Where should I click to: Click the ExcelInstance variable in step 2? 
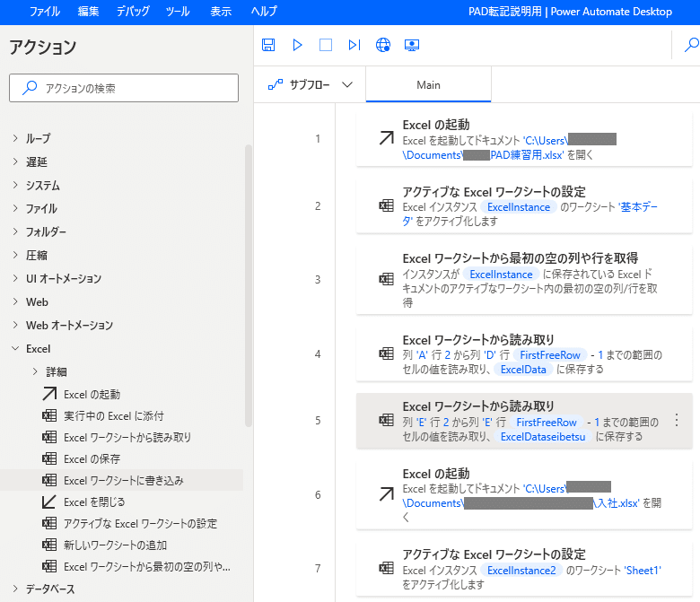[x=519, y=207]
